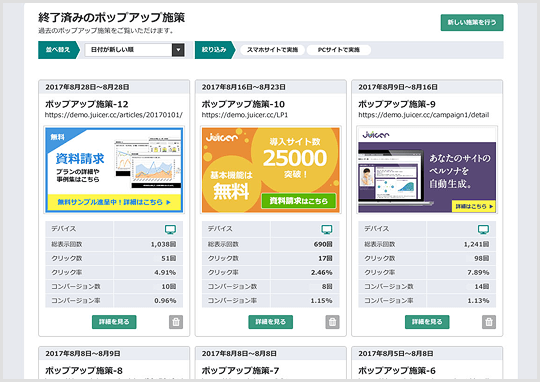Click the date 2017年8月9日~8月16日 header

[x=398, y=87]
